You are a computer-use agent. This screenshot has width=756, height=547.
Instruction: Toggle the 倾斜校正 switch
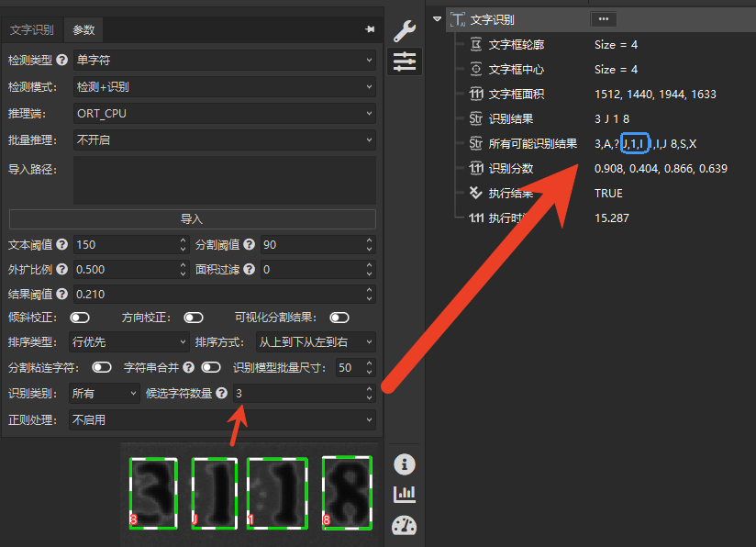[80, 318]
